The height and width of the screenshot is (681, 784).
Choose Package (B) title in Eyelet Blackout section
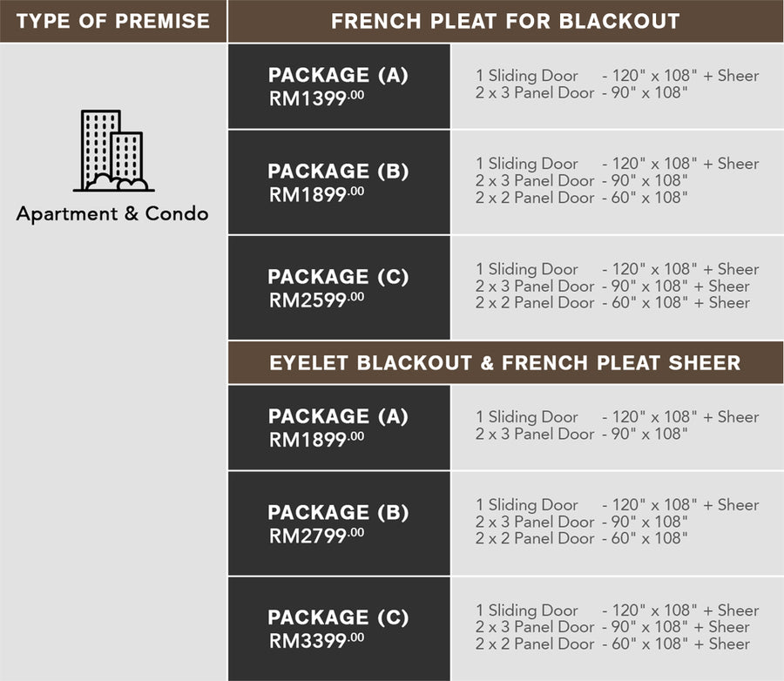[338, 512]
